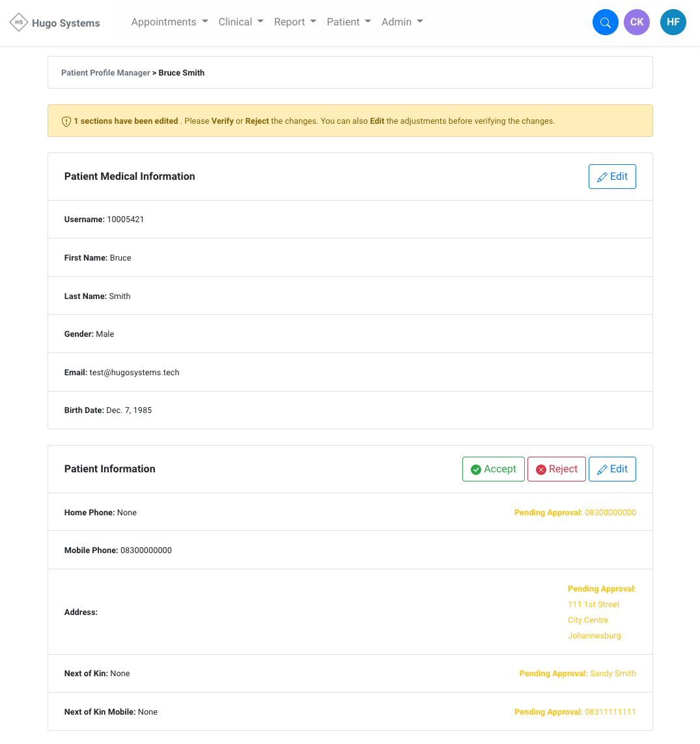Expand the Clinical dropdown menu
The width and height of the screenshot is (700, 744).
240,22
